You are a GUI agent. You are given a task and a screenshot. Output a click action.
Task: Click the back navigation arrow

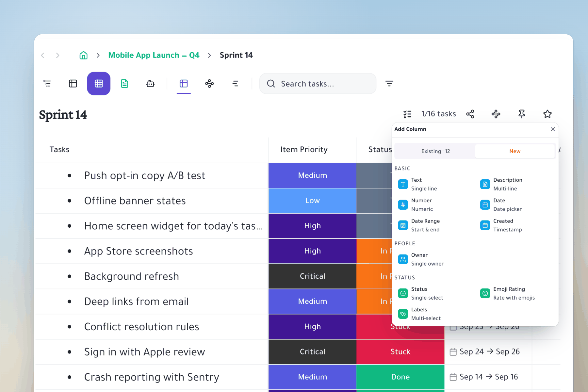43,55
